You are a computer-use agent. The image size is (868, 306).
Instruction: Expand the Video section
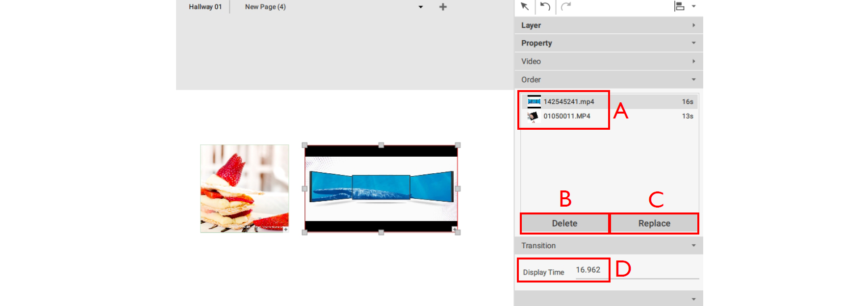pos(693,61)
